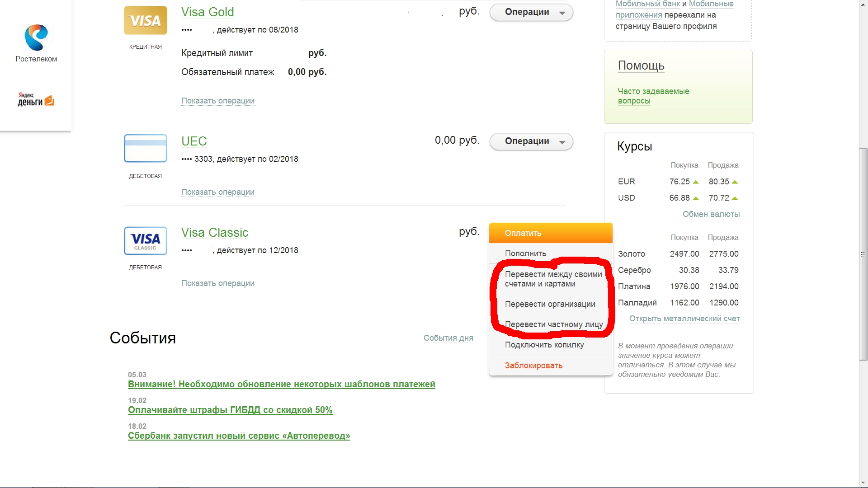Viewport: 868px width, 488px height.
Task: Choose 'Пополнить' from the dropdown menu
Action: [x=525, y=253]
